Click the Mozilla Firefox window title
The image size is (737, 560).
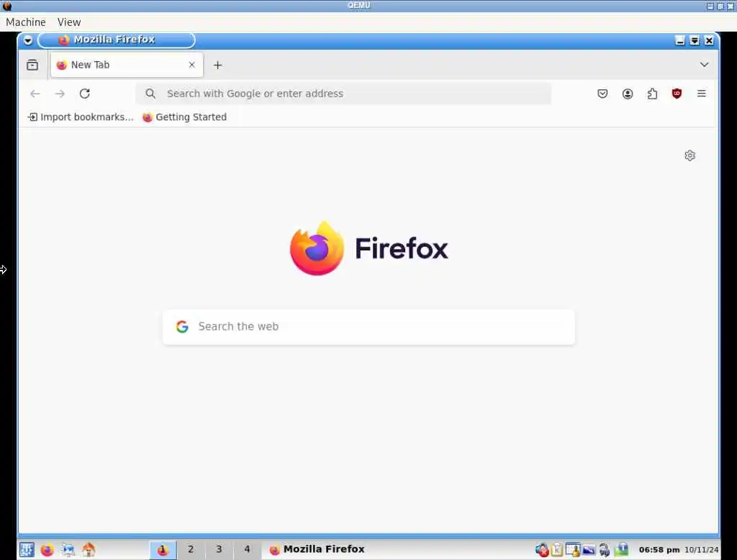point(114,40)
